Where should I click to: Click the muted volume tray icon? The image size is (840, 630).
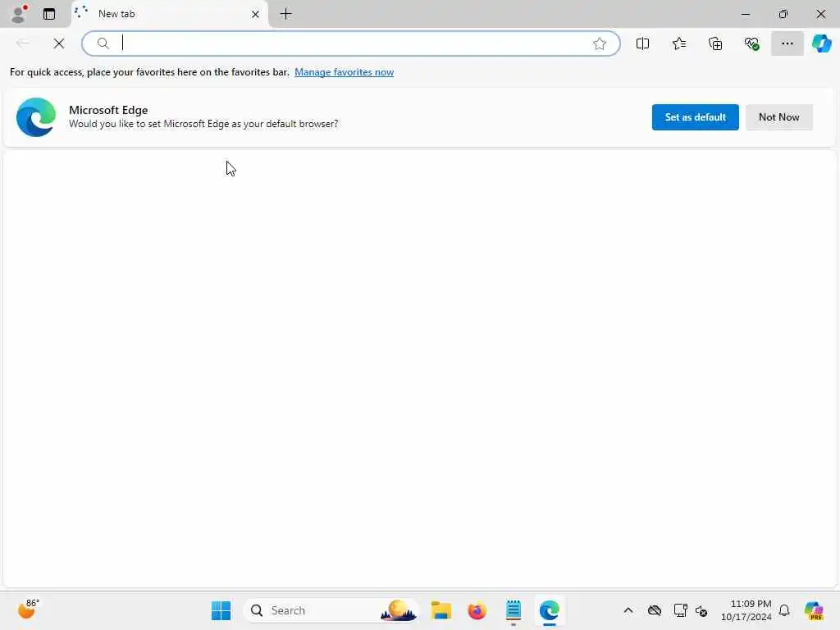pyautogui.click(x=701, y=610)
